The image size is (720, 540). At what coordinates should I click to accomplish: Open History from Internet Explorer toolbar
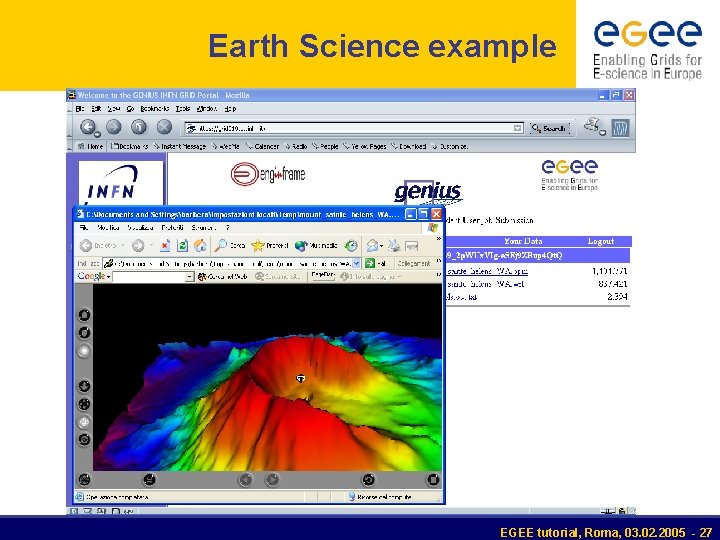point(351,246)
